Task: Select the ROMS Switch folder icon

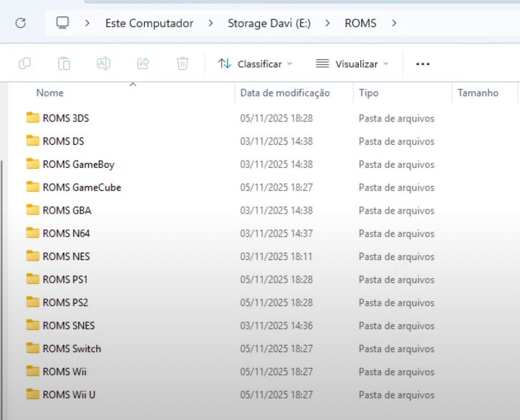Action: [x=33, y=348]
